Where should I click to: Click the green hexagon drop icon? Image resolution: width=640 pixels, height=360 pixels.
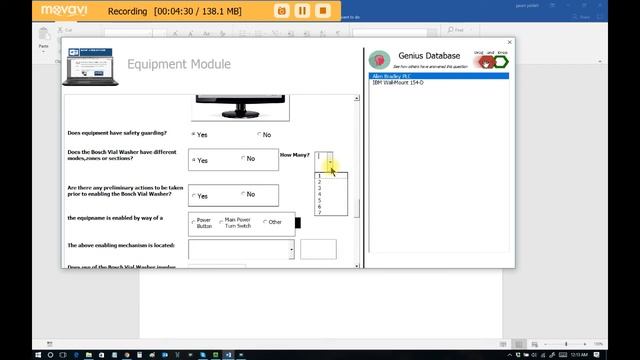501,62
